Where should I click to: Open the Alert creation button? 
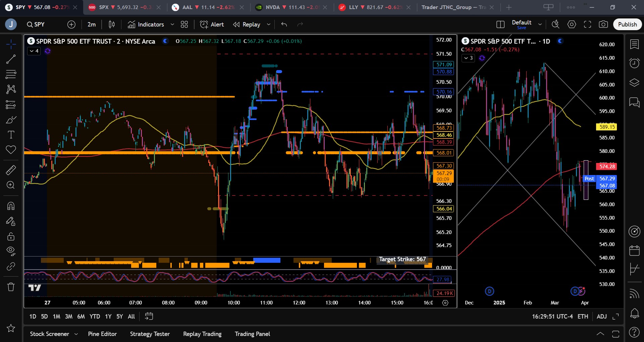pyautogui.click(x=212, y=24)
